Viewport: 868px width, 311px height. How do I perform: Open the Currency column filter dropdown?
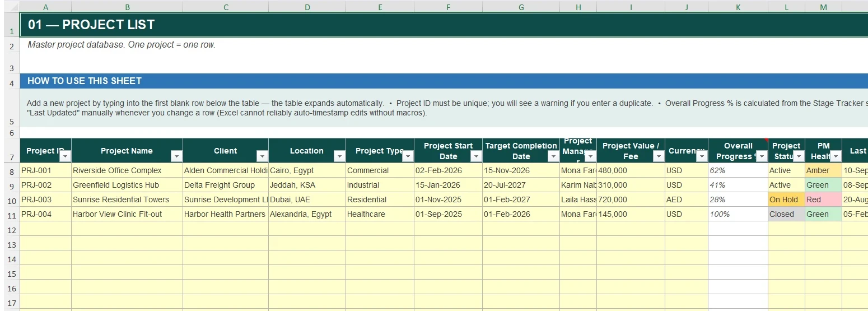[702, 156]
